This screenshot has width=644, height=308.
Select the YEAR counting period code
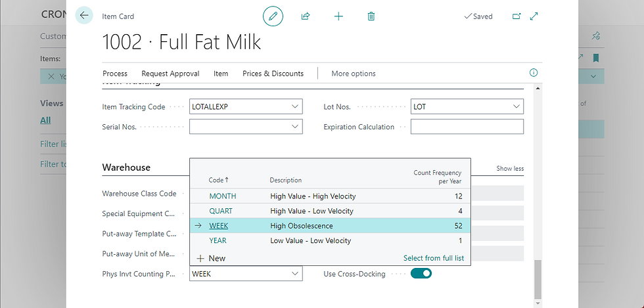tap(218, 240)
